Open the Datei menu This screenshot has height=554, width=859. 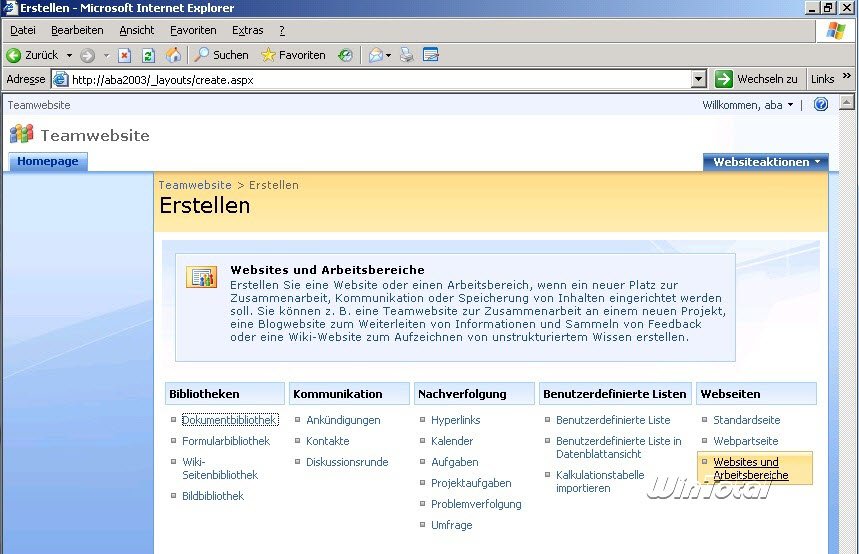(23, 30)
